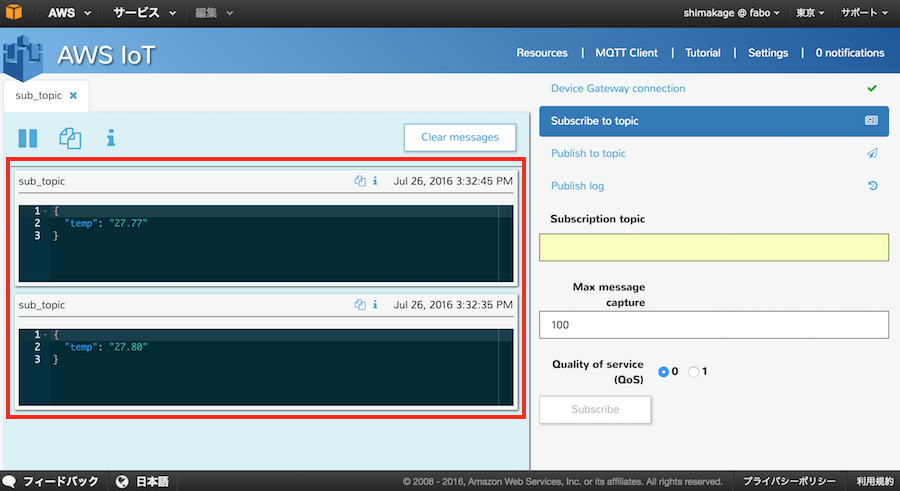Viewport: 900px width, 491px height.
Task: Go to Resources in the top navigation
Action: 542,53
